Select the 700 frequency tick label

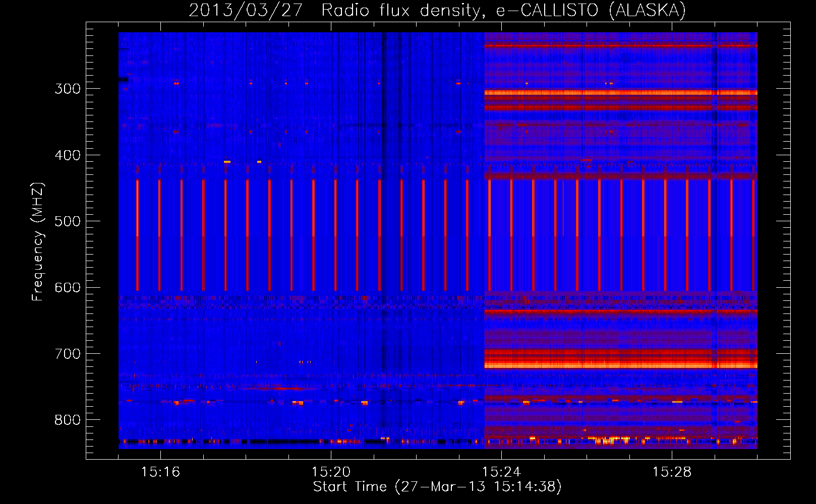coord(68,354)
